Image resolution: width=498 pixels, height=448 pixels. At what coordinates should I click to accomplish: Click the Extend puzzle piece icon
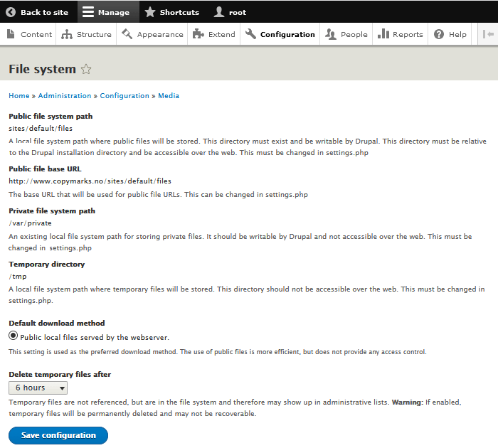[198, 34]
